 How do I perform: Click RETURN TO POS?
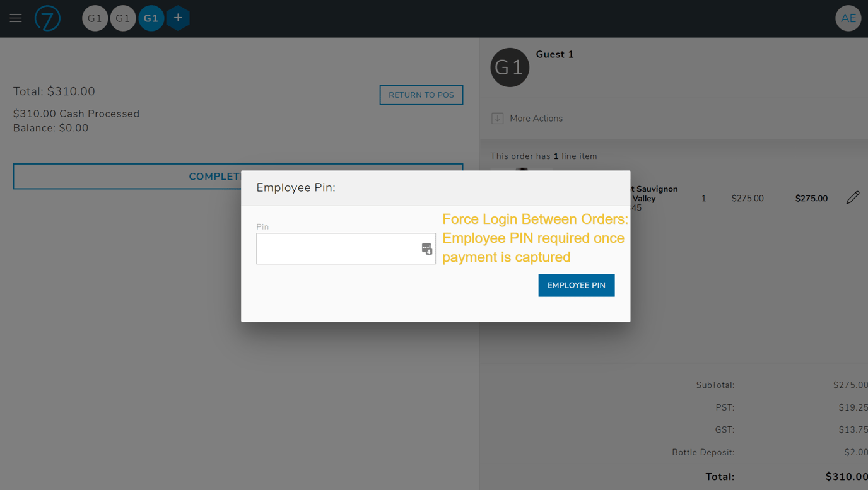[x=421, y=95]
